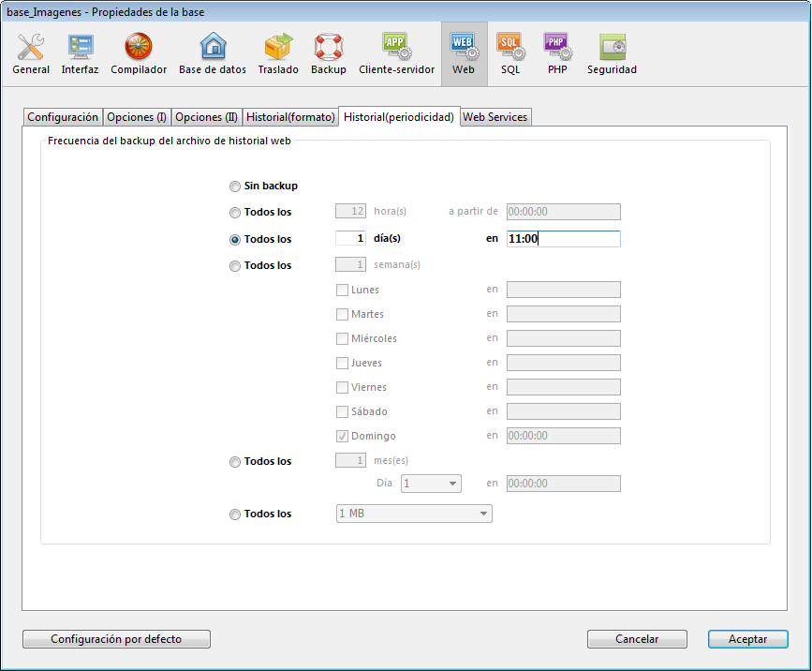Open the PHP settings icon
Image resolution: width=812 pixels, height=671 pixels.
pos(557,54)
